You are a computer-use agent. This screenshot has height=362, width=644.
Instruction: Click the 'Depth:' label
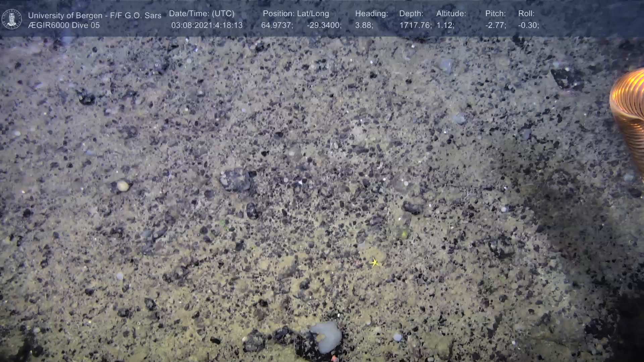coord(411,14)
